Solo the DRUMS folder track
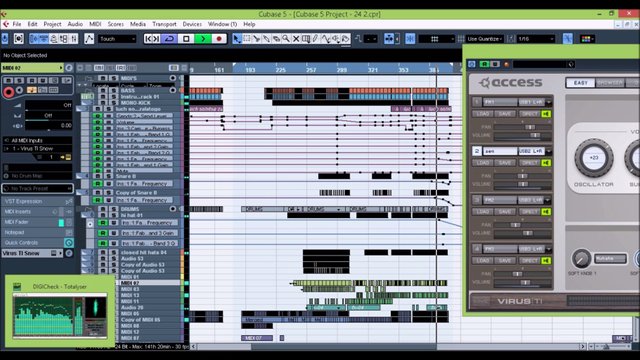Image resolution: width=640 pixels, height=360 pixels. [113, 209]
